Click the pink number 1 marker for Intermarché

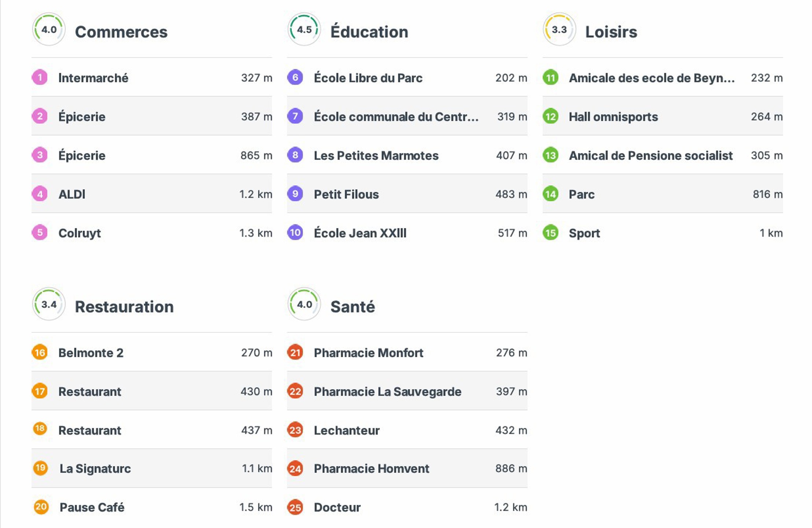(40, 78)
